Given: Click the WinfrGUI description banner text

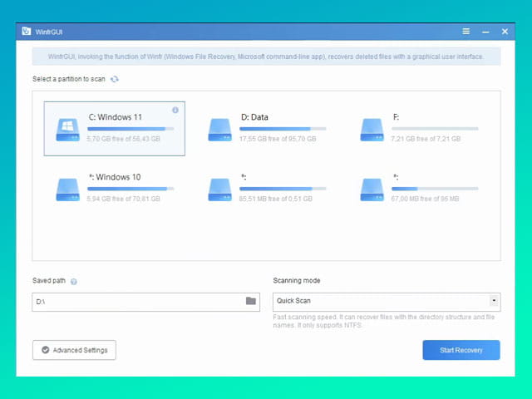Looking at the screenshot, I should [266, 57].
